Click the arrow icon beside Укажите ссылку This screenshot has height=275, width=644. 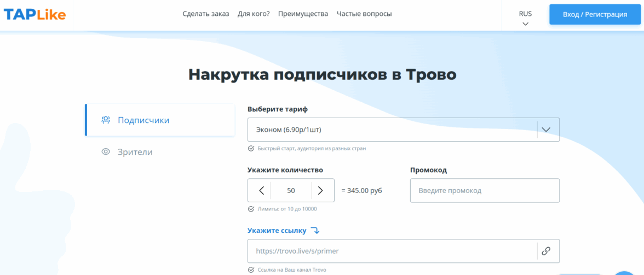(x=315, y=231)
